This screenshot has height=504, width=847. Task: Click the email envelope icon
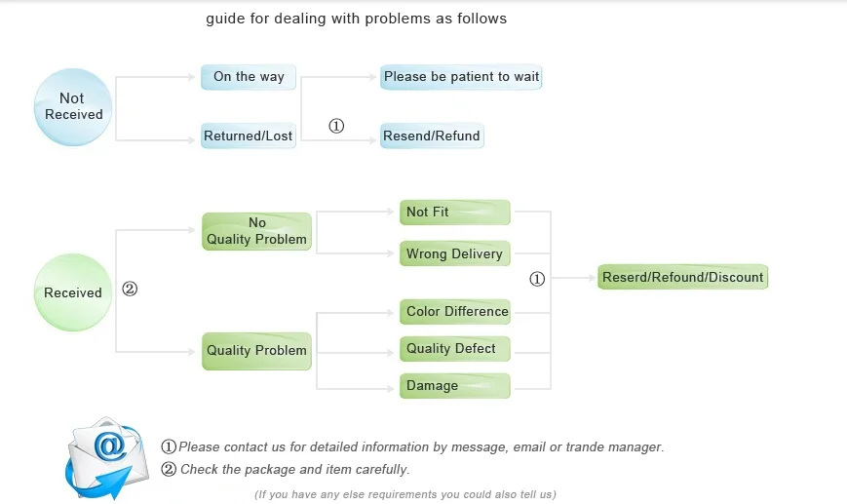(107, 458)
